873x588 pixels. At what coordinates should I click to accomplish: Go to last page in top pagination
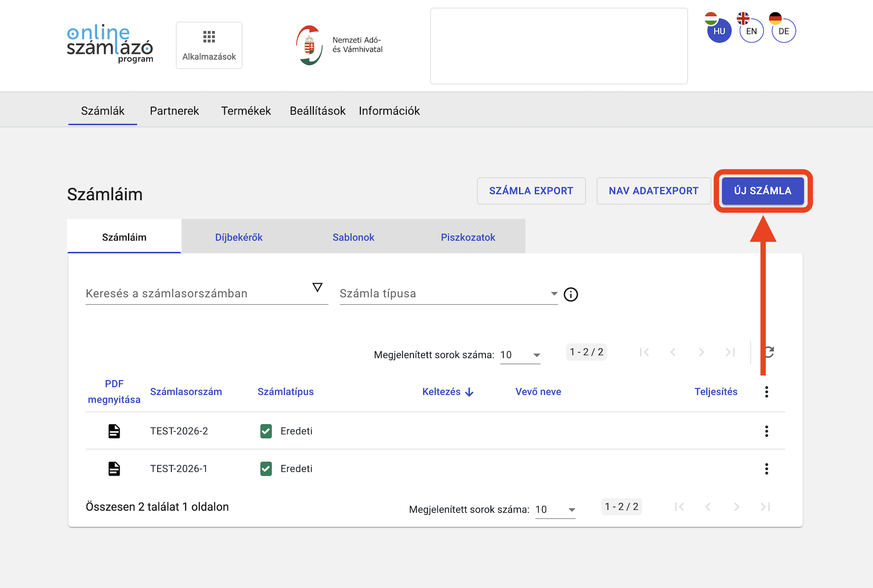730,352
